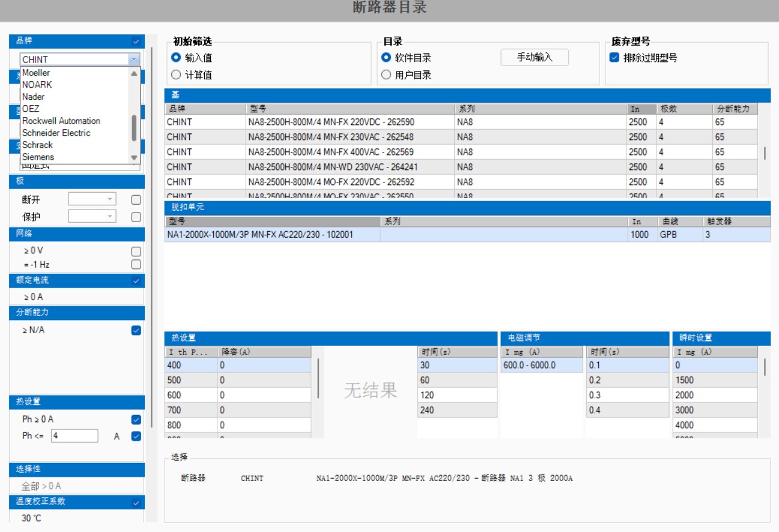Select the 输入值 radio button
The image size is (779, 532).
click(x=176, y=58)
